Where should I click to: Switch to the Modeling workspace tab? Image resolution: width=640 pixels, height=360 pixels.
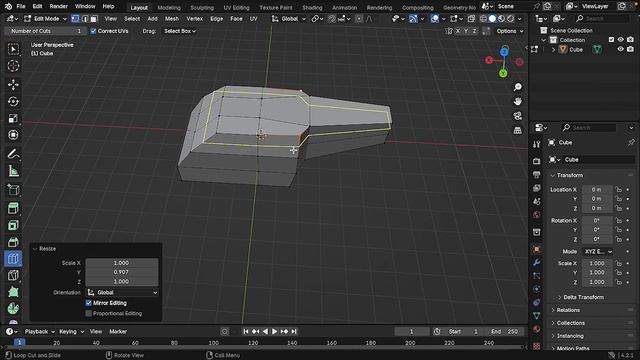point(169,7)
